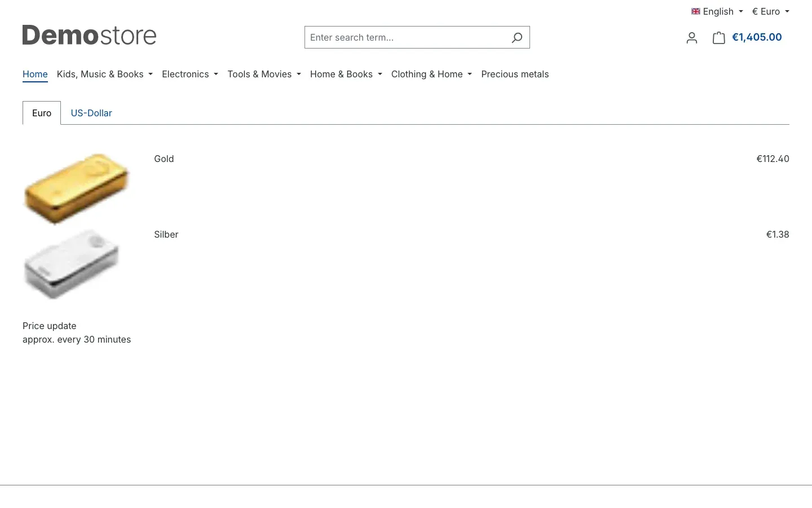
Task: Expand Home & Books menu
Action: 346,74
